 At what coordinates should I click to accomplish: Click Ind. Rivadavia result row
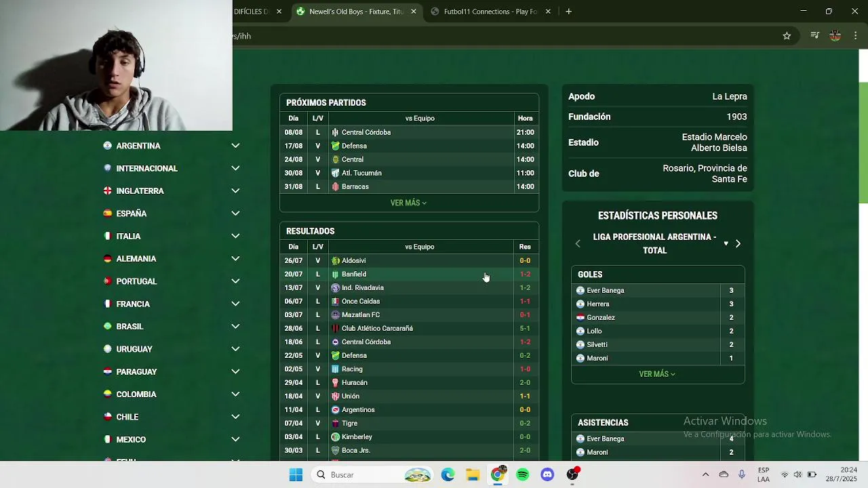(x=410, y=287)
